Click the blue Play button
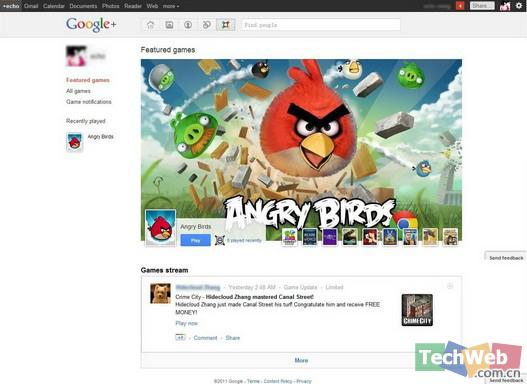The width and height of the screenshot is (527, 384). (196, 240)
